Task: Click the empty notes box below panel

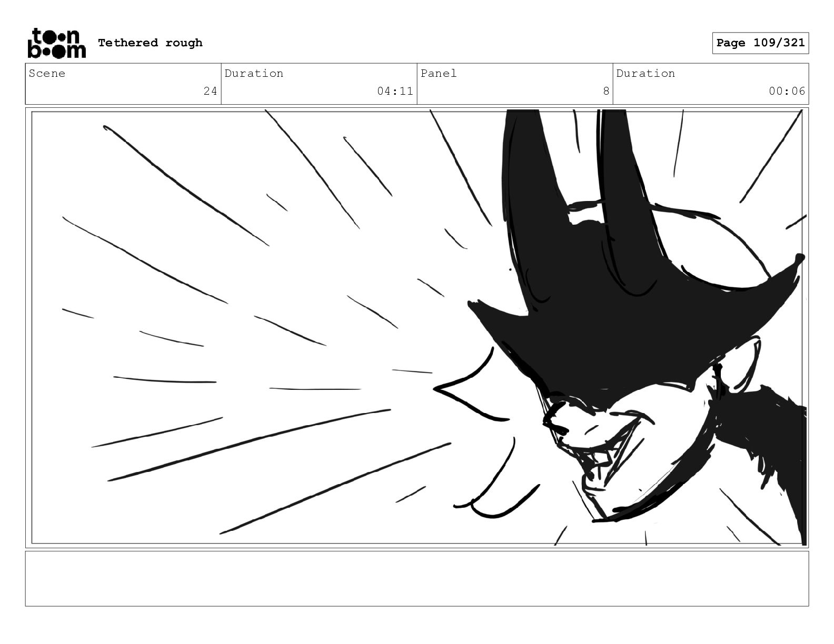Action: (x=417, y=578)
